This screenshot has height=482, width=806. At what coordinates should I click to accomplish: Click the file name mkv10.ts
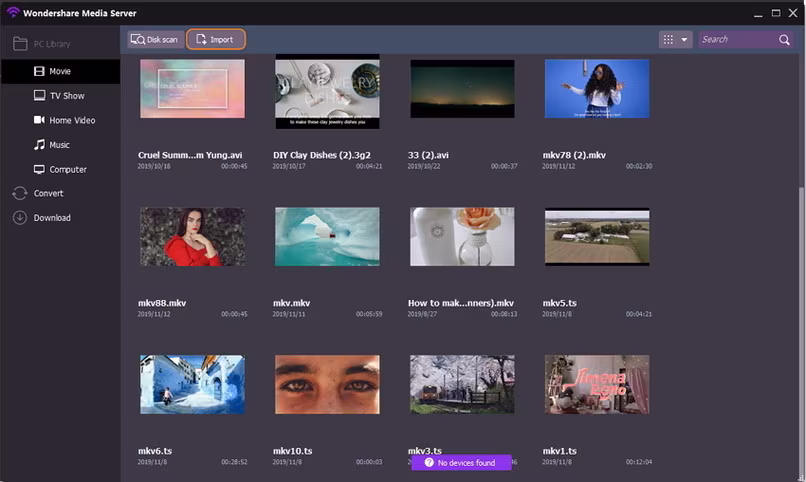(292, 451)
